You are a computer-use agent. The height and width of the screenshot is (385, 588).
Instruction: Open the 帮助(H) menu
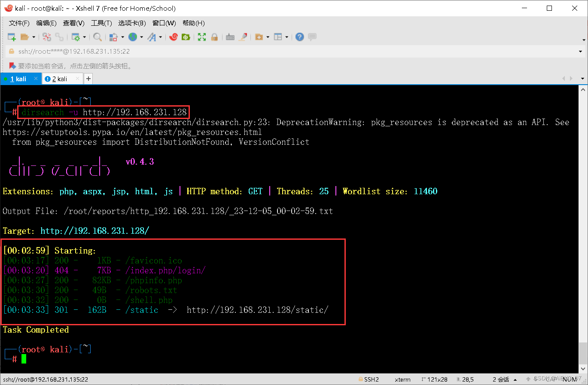click(194, 23)
